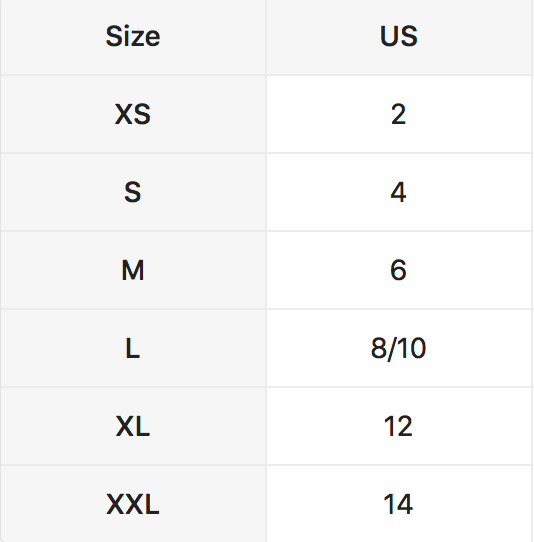Click the US value 8/10 cell

pos(399,348)
